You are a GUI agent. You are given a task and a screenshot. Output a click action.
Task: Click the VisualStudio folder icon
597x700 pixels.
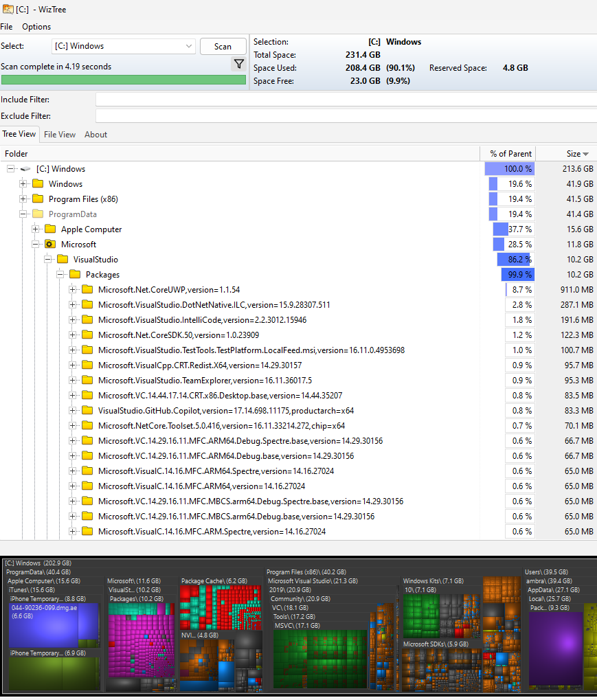click(x=63, y=260)
